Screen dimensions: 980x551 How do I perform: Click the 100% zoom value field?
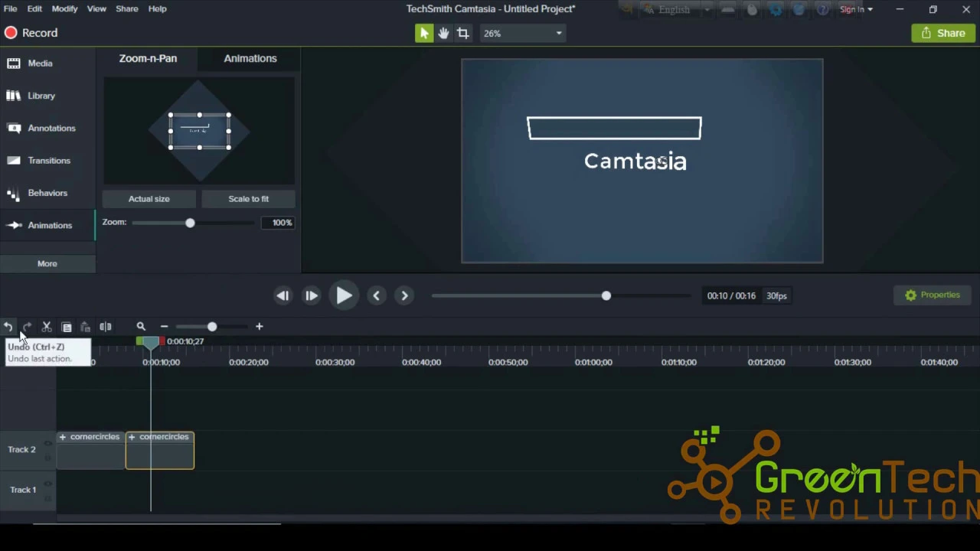pyautogui.click(x=277, y=223)
